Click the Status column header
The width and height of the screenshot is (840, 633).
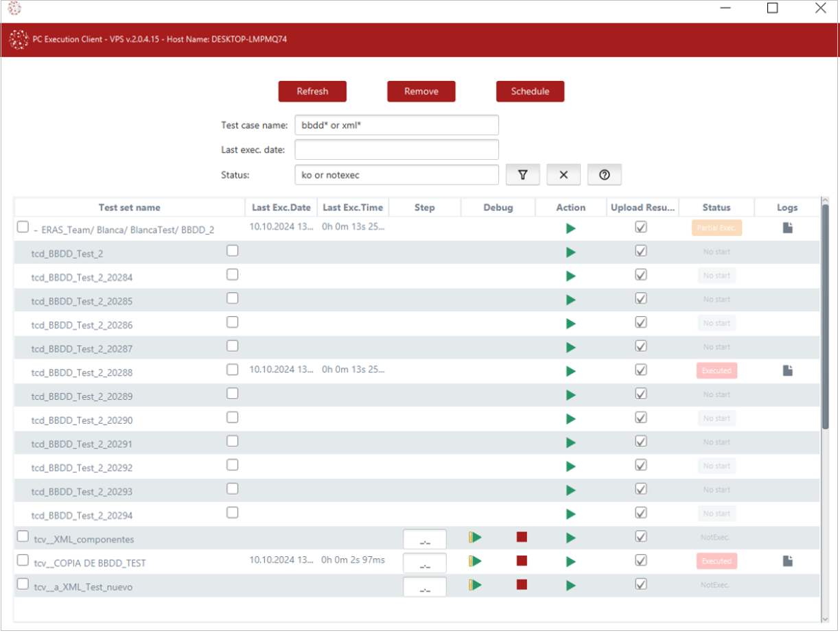pyautogui.click(x=716, y=208)
